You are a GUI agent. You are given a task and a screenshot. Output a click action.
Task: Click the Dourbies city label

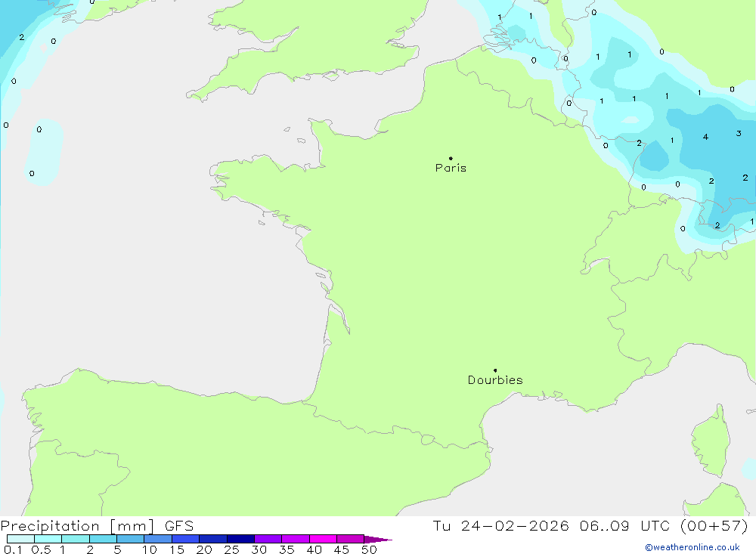tap(495, 380)
